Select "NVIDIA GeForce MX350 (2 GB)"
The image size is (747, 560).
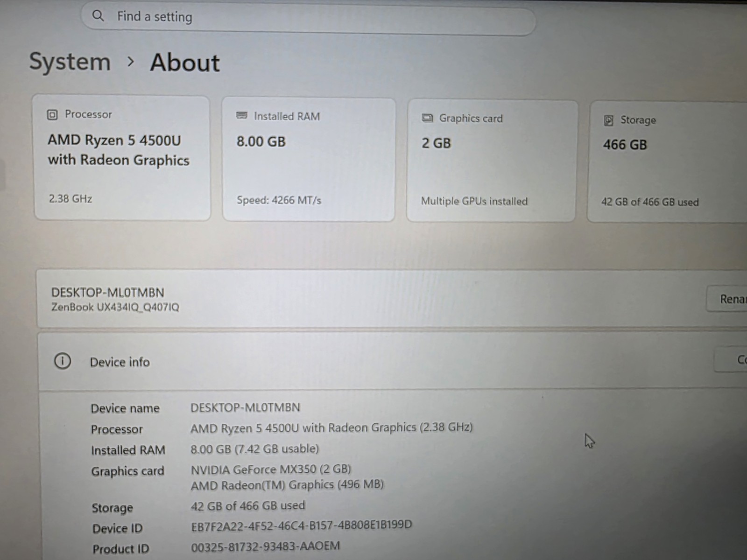tap(271, 469)
